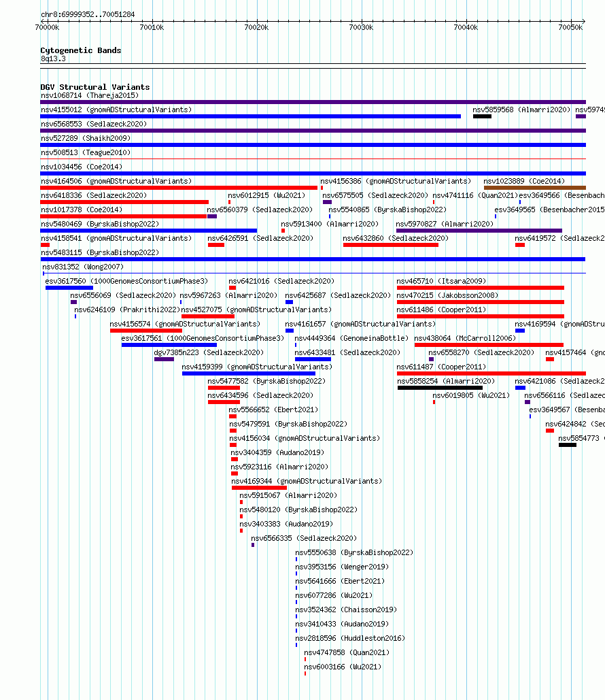Screen dimensions: 605x700
Task: Open nsv611487 (Cooper2011) label
Action: coord(441,367)
